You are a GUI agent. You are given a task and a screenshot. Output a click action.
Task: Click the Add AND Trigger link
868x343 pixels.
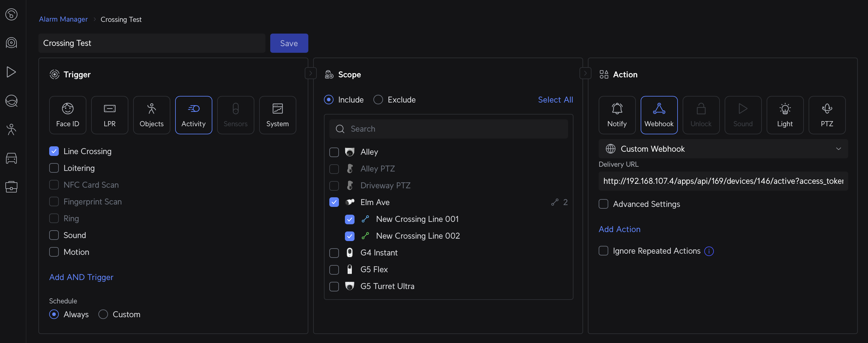click(x=81, y=277)
